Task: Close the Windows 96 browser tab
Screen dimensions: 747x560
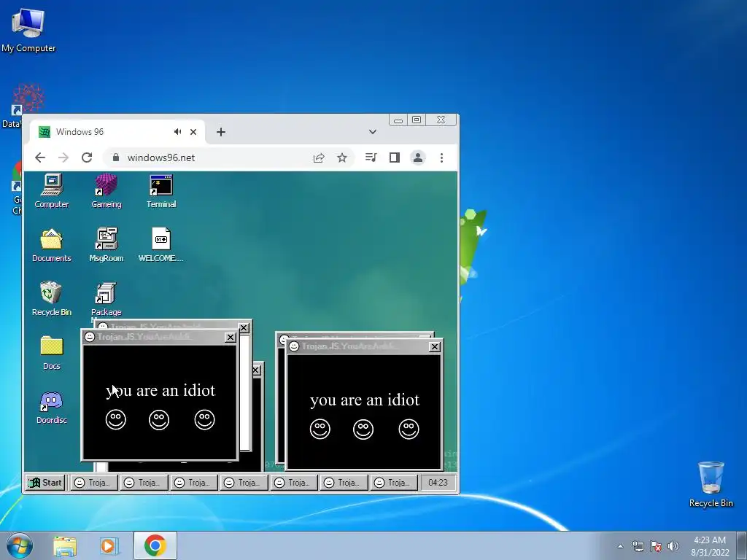Action: tap(193, 132)
